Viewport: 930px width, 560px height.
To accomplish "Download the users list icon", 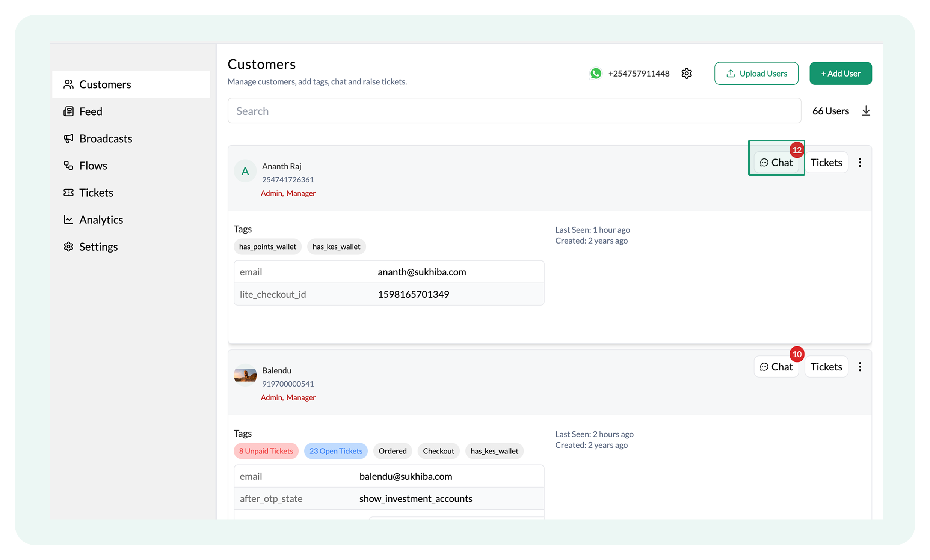I will [866, 111].
